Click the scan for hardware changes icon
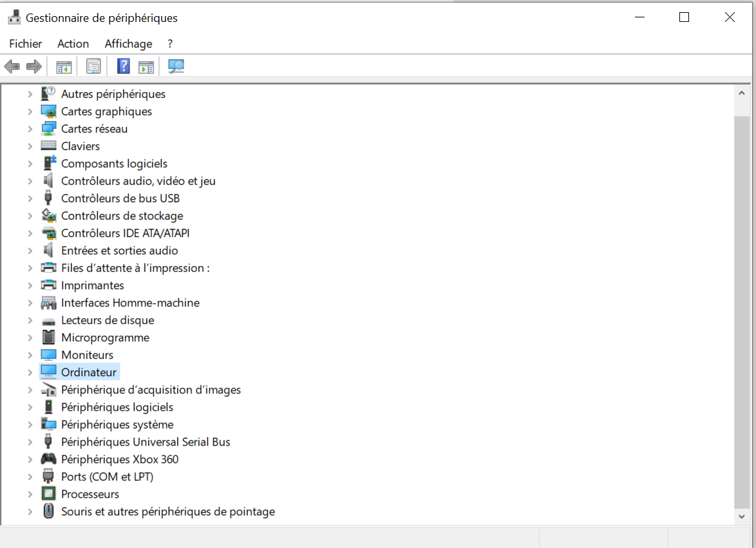 (176, 66)
